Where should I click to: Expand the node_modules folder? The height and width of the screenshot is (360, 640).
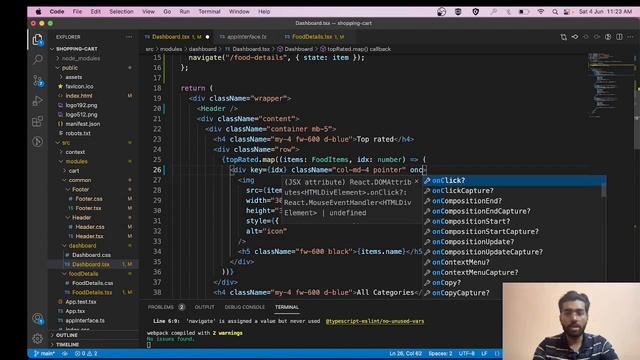[81, 58]
